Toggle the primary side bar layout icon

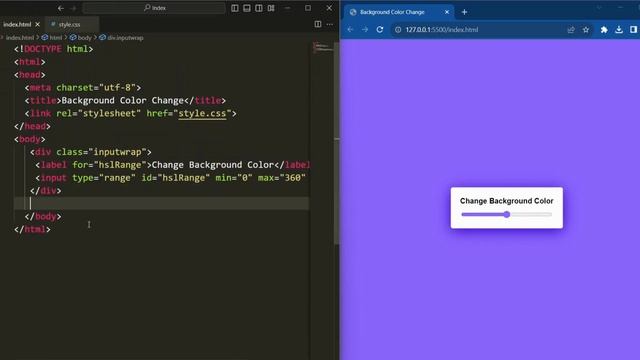pos(235,8)
